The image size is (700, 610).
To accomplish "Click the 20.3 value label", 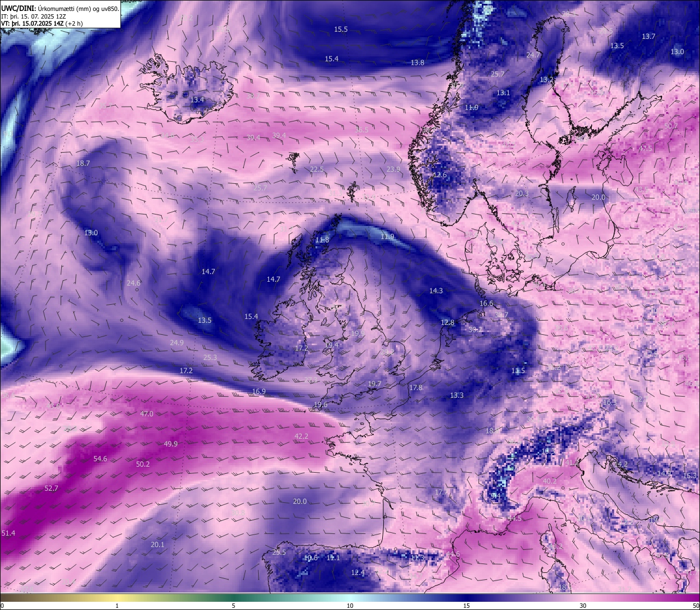I will pos(522,194).
